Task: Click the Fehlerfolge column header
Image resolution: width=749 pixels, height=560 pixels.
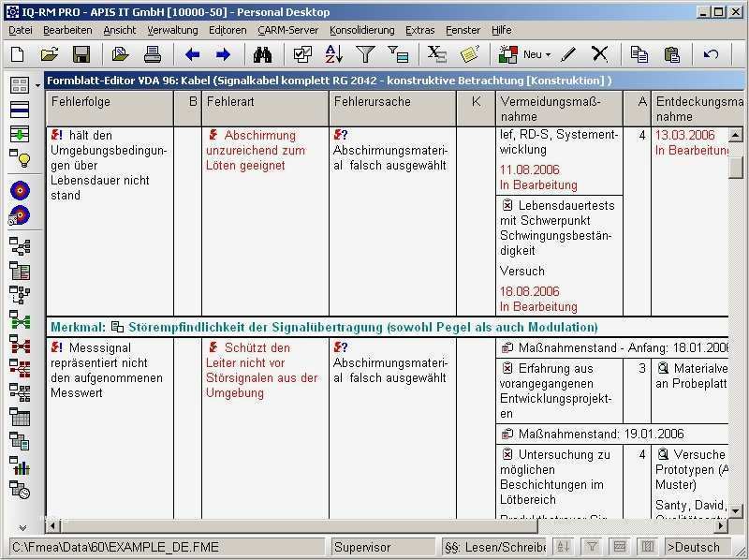Action: [110, 109]
